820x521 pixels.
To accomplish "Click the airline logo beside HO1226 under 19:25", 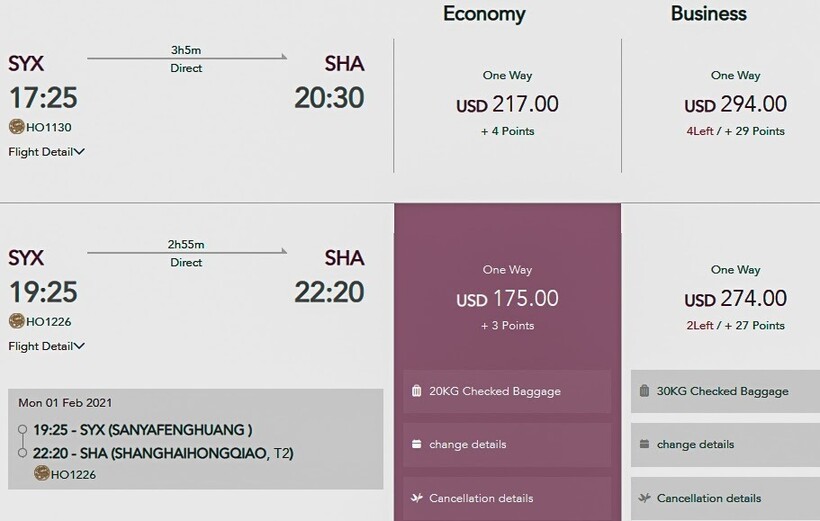I will [x=16, y=321].
